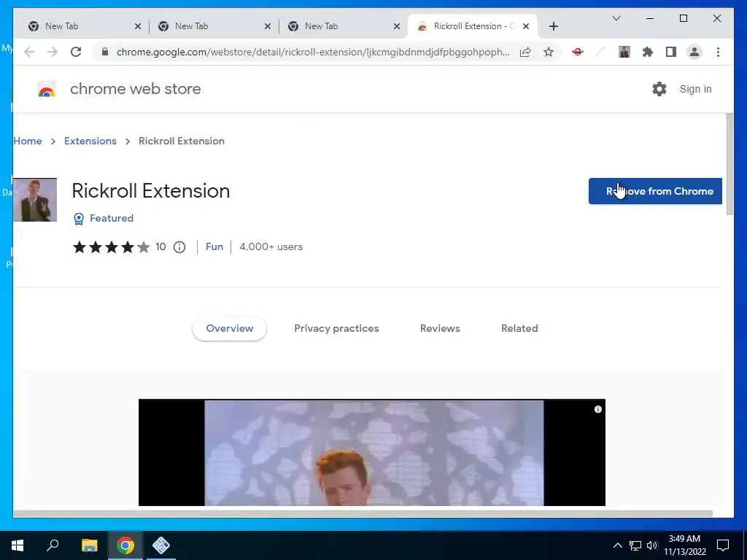Close the Rickroll Extension tab
Image resolution: width=747 pixels, height=560 pixels.
[x=526, y=26]
